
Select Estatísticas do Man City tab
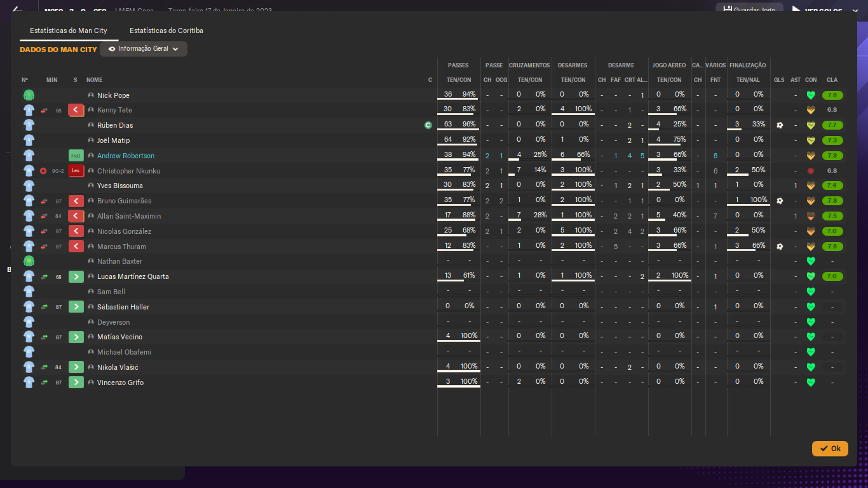click(x=69, y=30)
